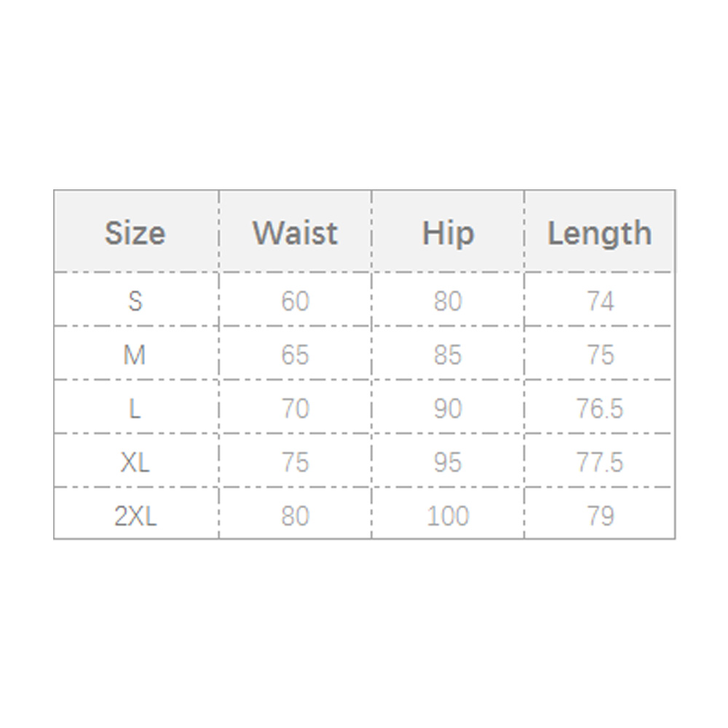Click length value 79
The image size is (728, 728).
pos(600,516)
